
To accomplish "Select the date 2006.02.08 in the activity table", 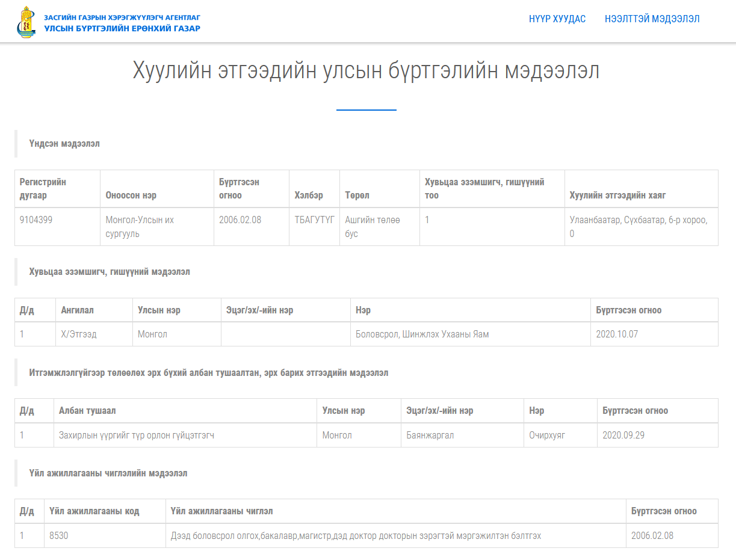I will [652, 535].
